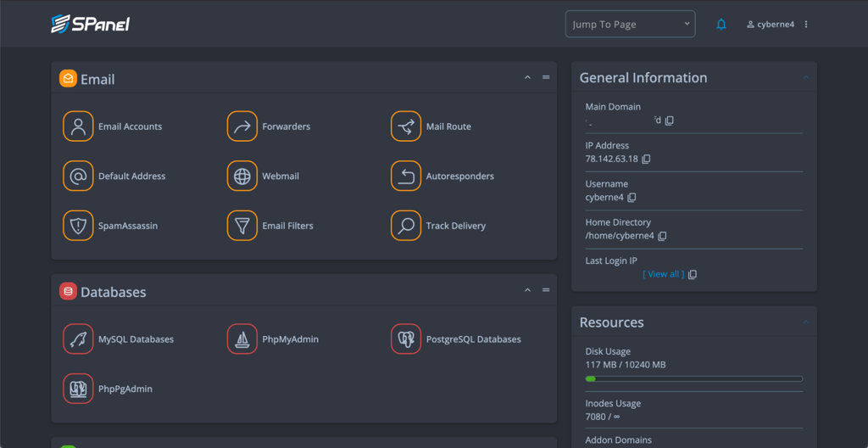868x448 pixels.
Task: Open the SpamAssassin label
Action: [128, 226]
